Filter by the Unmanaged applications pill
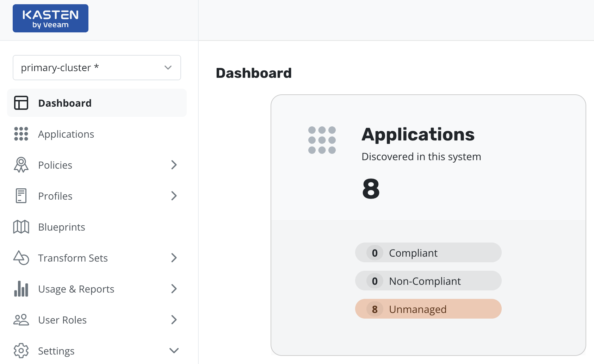This screenshot has height=364, width=594. 428,309
